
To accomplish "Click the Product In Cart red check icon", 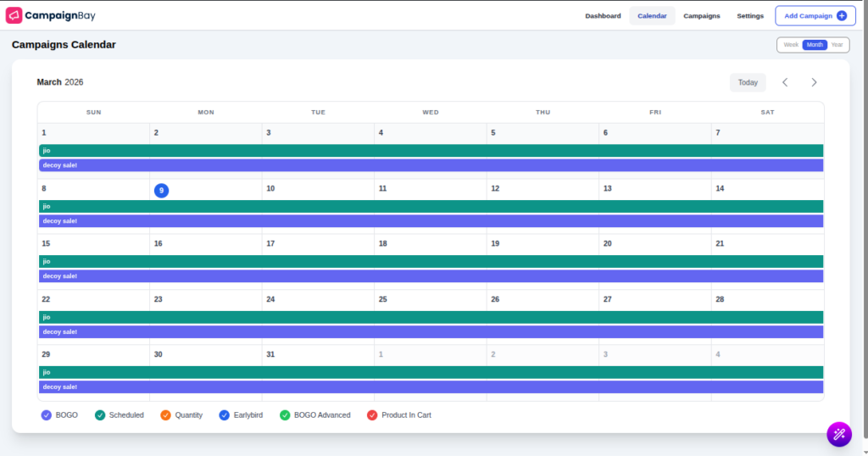I will 372,414.
